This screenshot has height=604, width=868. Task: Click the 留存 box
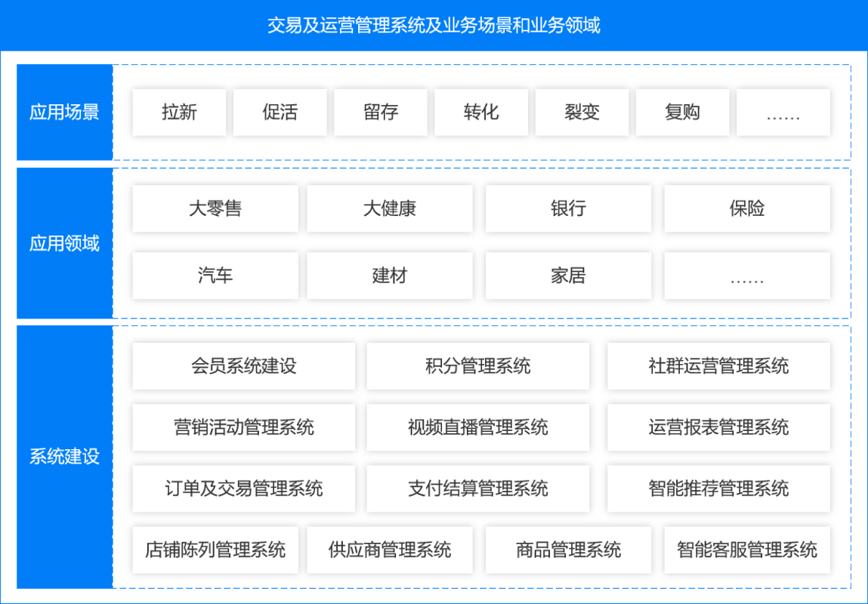tap(381, 112)
